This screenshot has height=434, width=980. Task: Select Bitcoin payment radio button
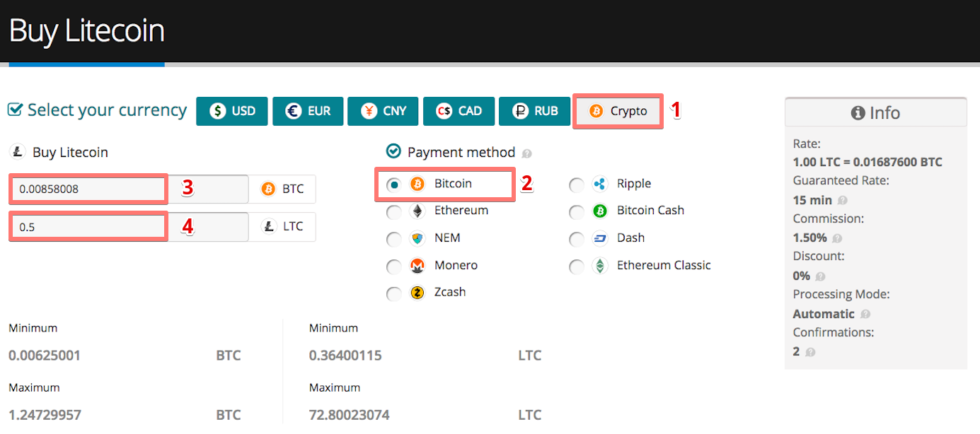pos(394,184)
